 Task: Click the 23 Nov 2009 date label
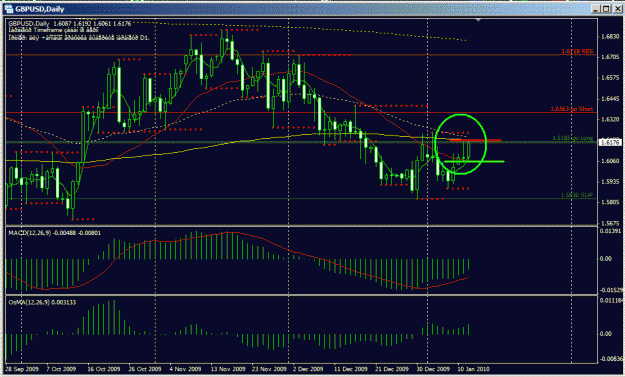click(269, 369)
